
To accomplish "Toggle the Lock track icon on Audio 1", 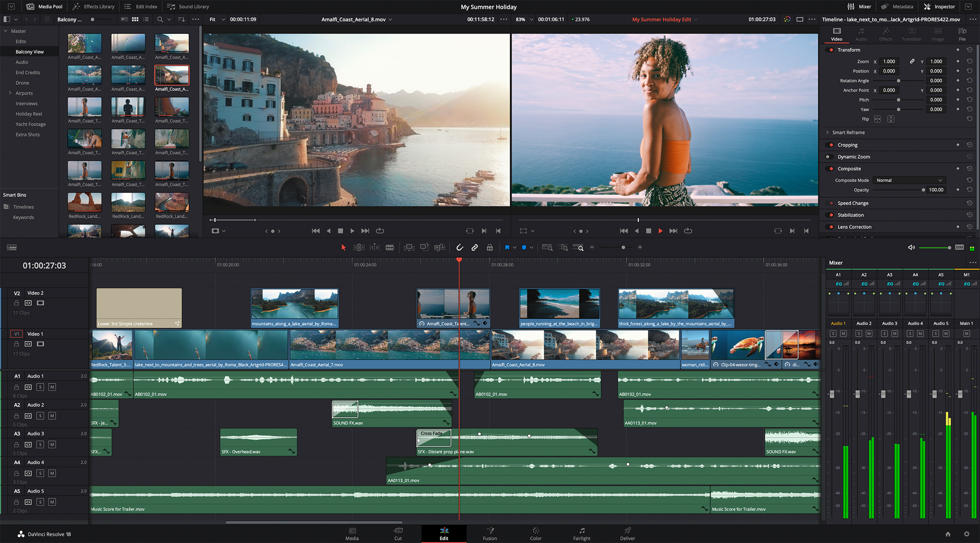I will tap(16, 387).
